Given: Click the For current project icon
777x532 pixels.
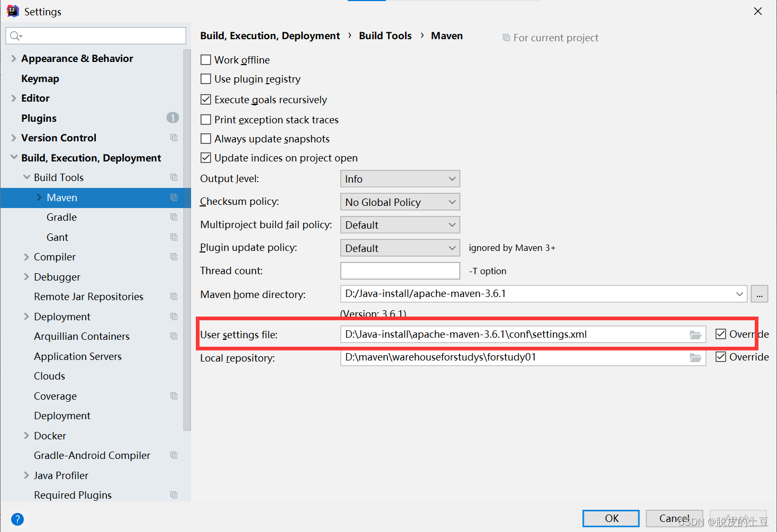Looking at the screenshot, I should tap(507, 38).
